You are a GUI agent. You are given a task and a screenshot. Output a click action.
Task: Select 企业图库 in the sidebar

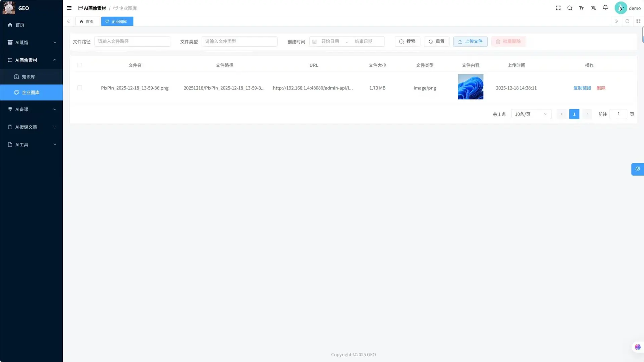[x=32, y=93]
